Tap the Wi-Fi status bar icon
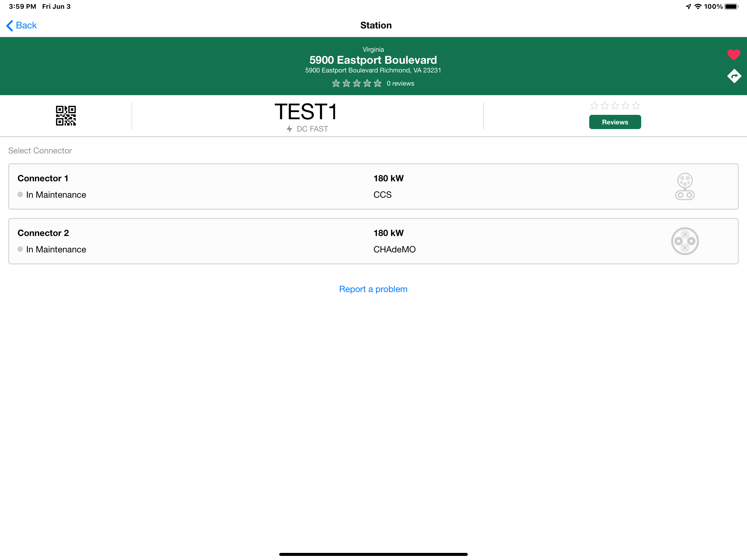747x560 pixels. pyautogui.click(x=698, y=6)
